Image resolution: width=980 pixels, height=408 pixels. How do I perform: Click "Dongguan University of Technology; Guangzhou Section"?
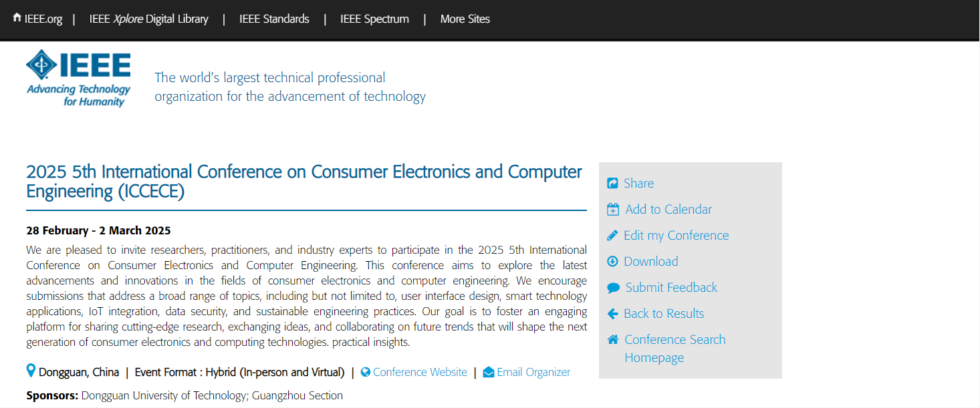tap(212, 395)
